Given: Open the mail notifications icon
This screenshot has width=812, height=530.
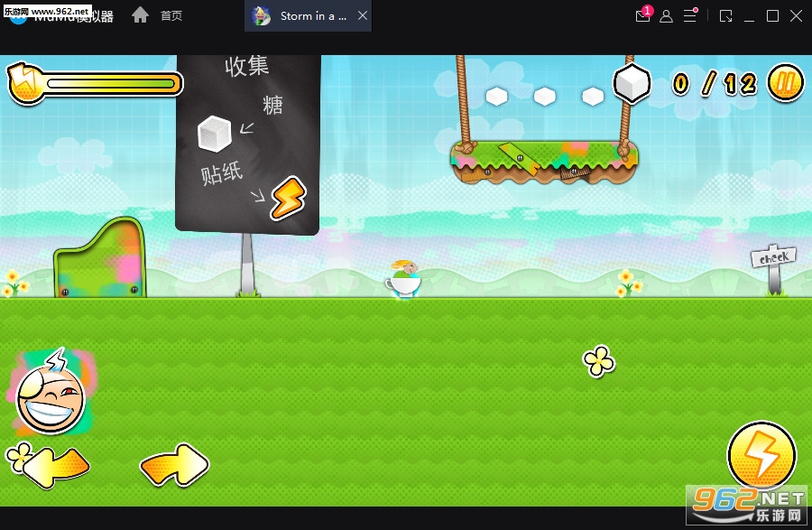Looking at the screenshot, I should [x=642, y=15].
